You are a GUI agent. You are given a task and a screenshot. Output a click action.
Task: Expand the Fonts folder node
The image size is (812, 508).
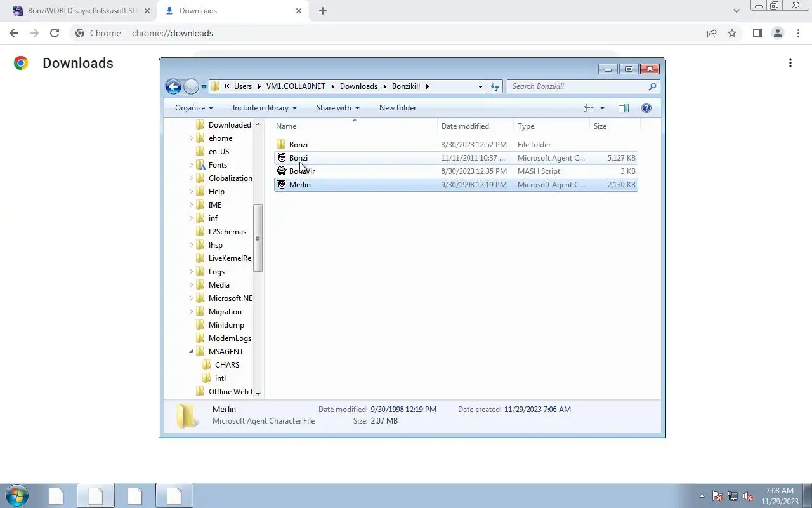point(191,165)
